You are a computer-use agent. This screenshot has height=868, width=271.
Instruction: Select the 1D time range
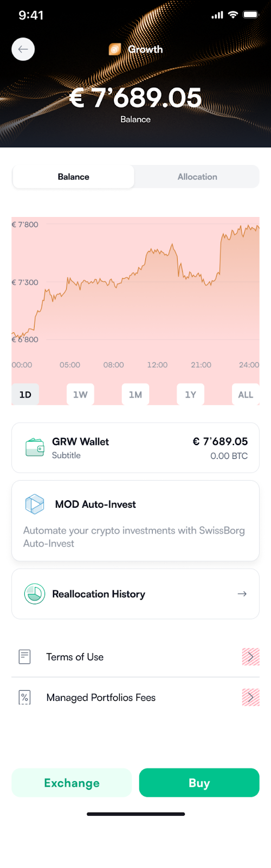25,394
